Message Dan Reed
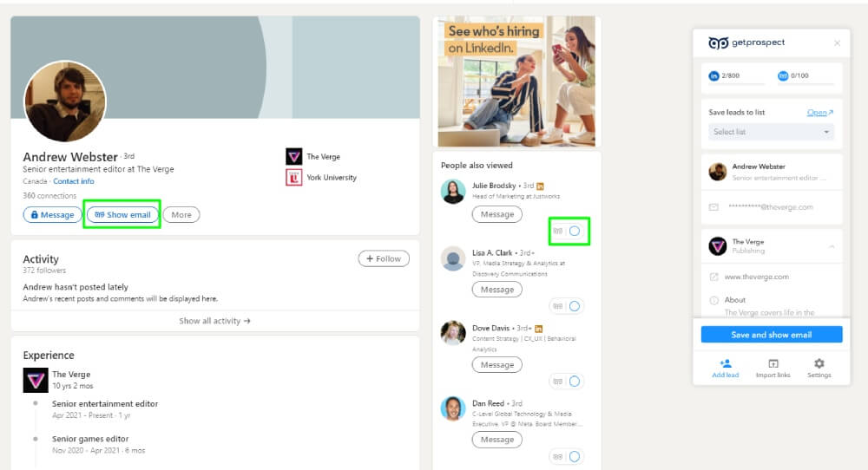The height and width of the screenshot is (470, 868). click(x=497, y=440)
